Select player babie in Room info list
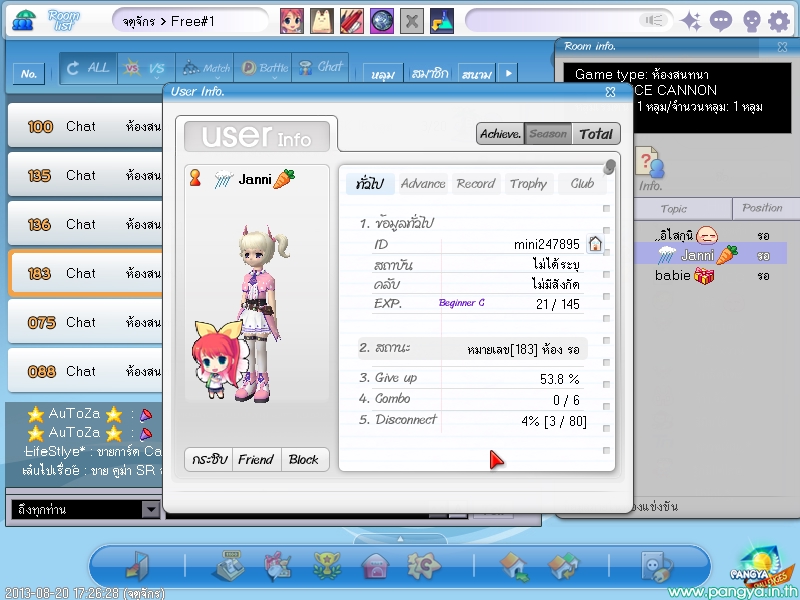Viewport: 800px width, 600px height. click(712, 276)
